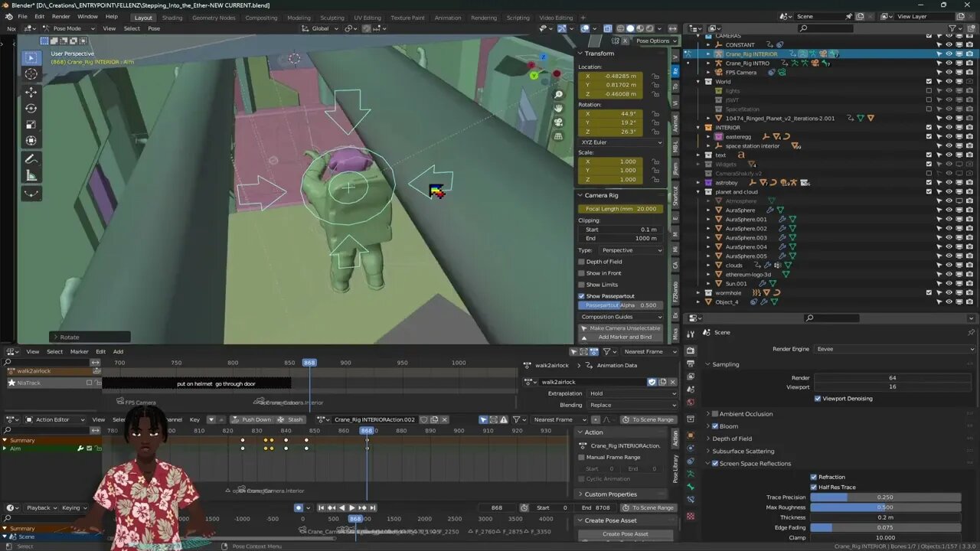The image size is (980, 551).
Task: Unlink the Crane_Rig INTERIORAction.002 action
Action: pos(444,419)
